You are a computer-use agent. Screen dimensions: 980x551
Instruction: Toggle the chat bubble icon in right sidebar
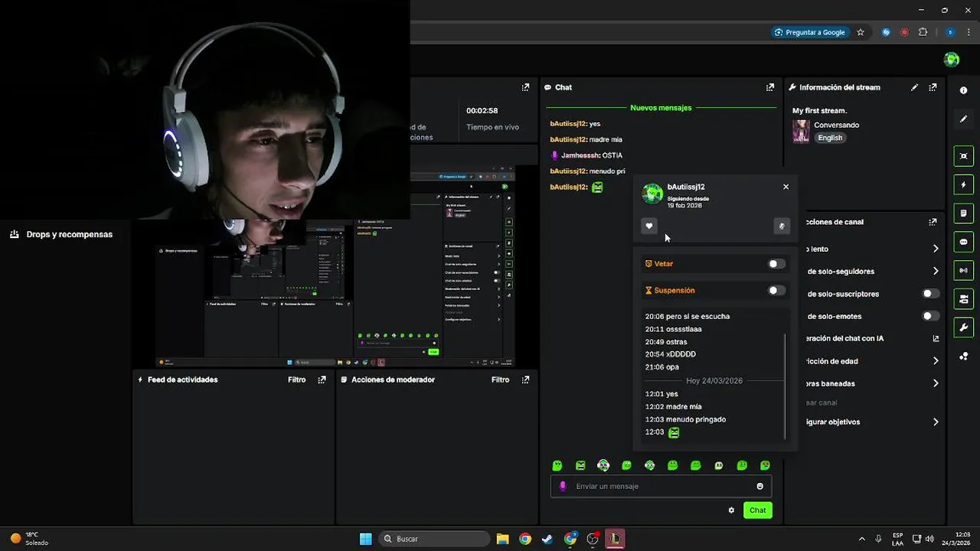(963, 242)
